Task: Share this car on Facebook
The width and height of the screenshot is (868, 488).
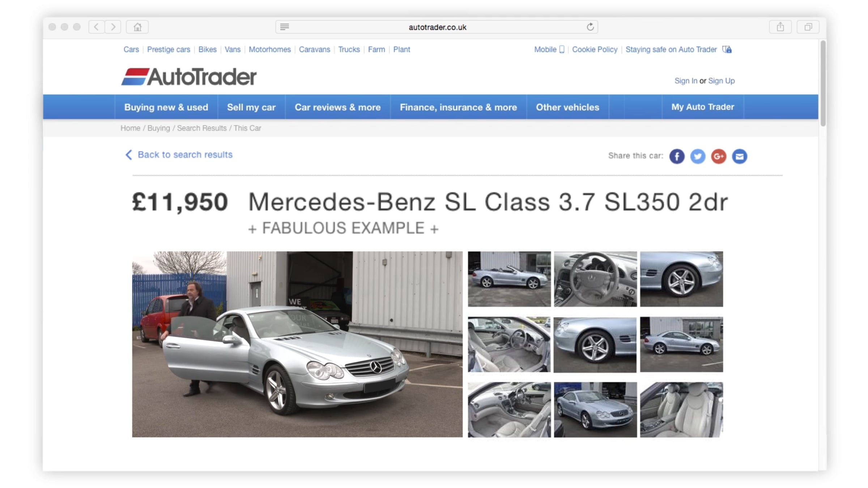Action: (677, 156)
